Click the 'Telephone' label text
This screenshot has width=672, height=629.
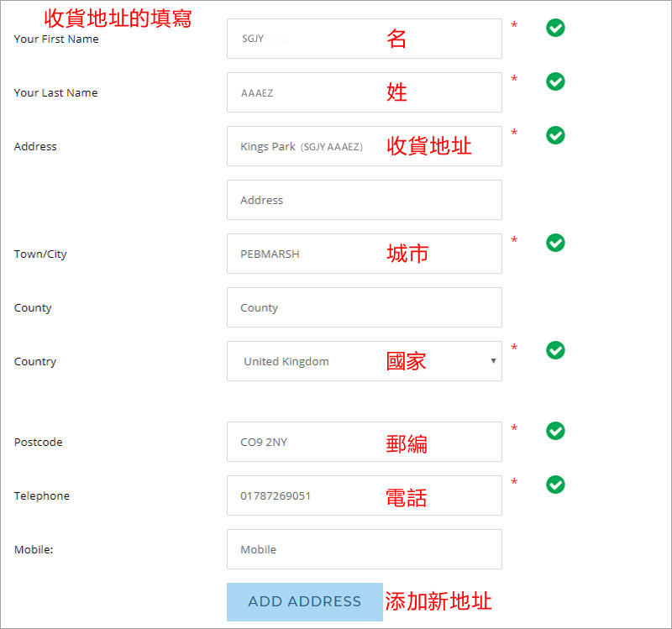coord(41,495)
